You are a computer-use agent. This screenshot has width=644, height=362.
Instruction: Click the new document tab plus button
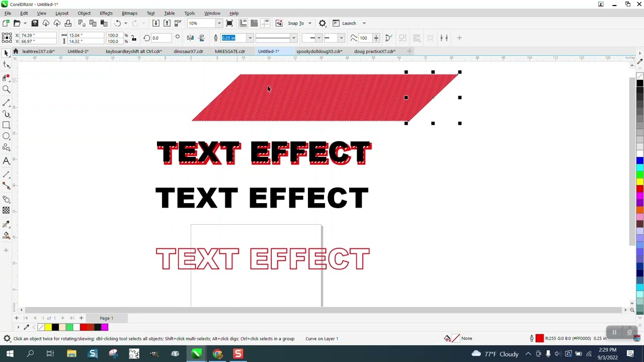click(x=410, y=51)
